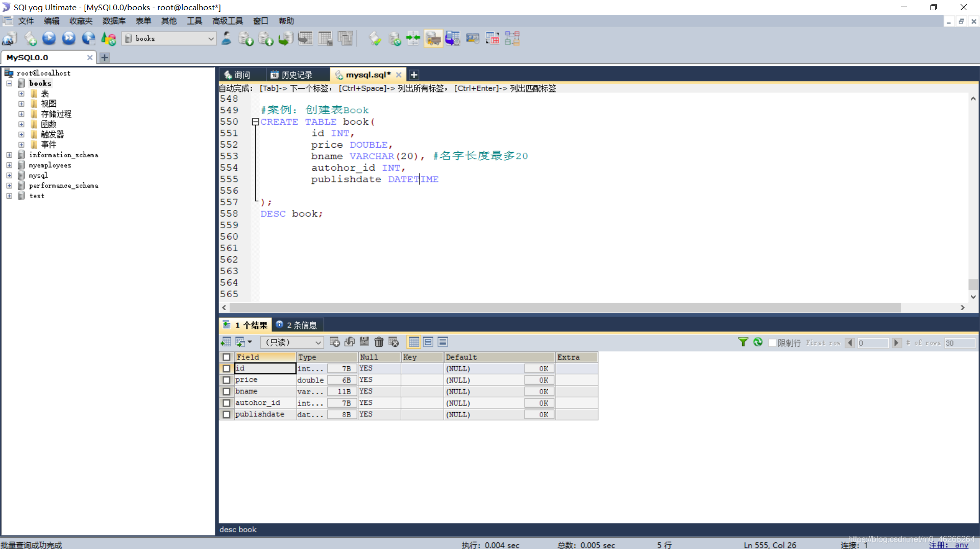Click the First row input field
Viewport: 980px width, 549px height.
point(873,343)
